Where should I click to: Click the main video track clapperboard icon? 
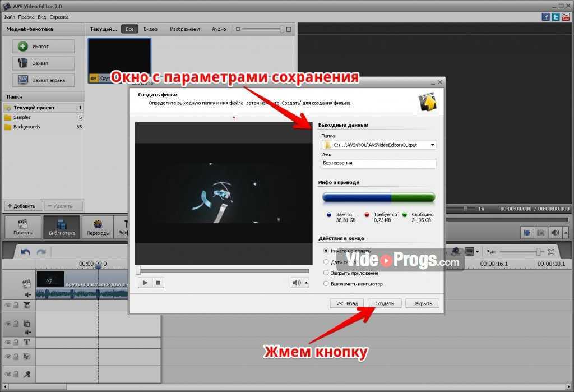(x=26, y=283)
